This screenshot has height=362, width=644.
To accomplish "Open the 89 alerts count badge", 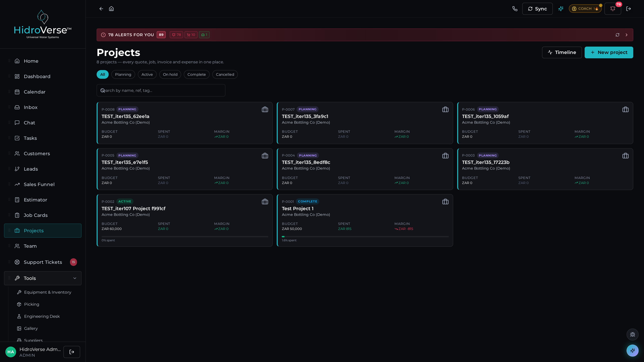I will (161, 35).
